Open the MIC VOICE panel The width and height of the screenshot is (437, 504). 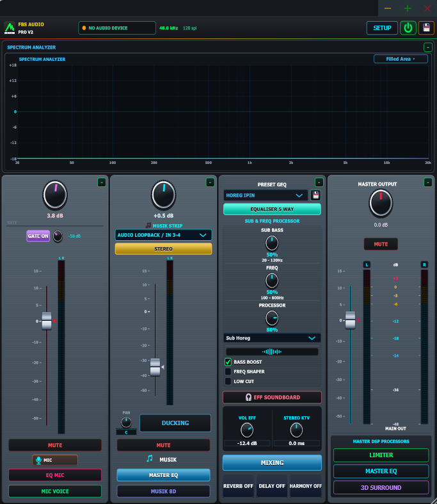click(55, 491)
